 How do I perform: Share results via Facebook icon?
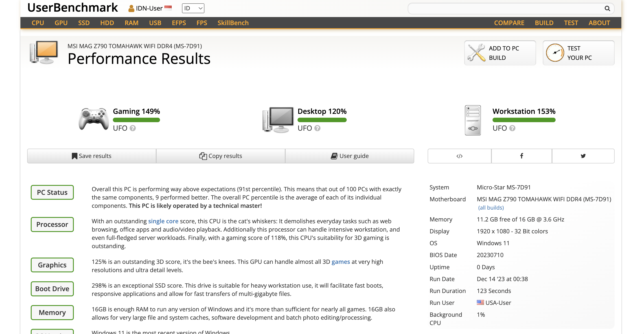point(521,156)
